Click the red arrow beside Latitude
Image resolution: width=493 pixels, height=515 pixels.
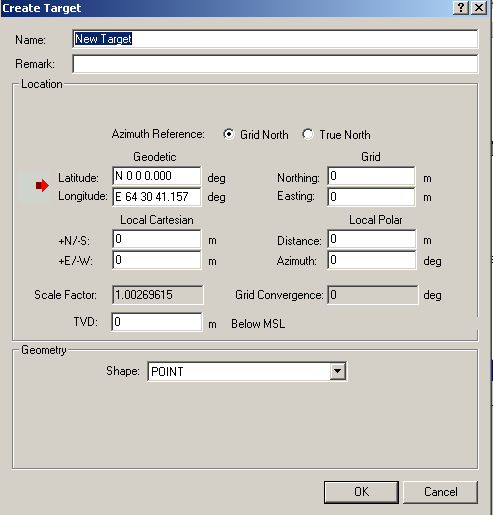[42, 186]
